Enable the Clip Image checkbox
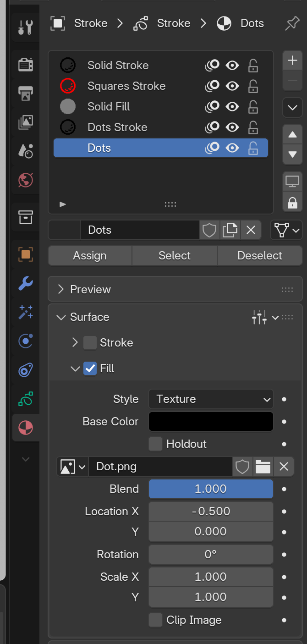This screenshot has width=307, height=644. 156,620
